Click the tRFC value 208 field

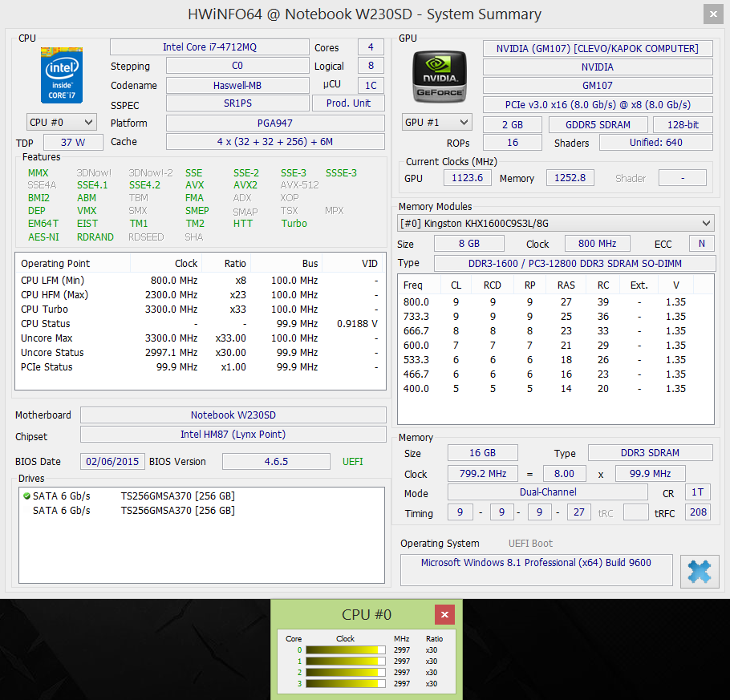coord(698,512)
